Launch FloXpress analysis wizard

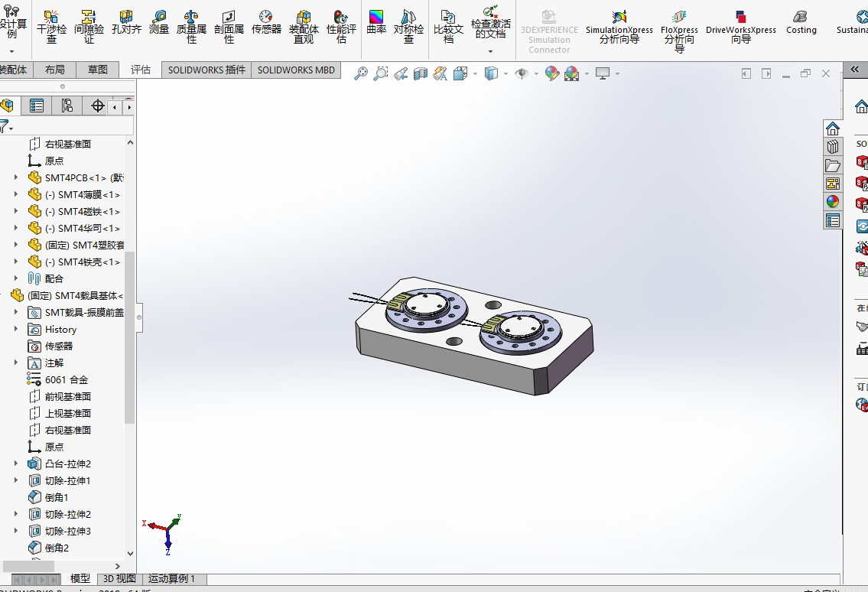(x=679, y=31)
